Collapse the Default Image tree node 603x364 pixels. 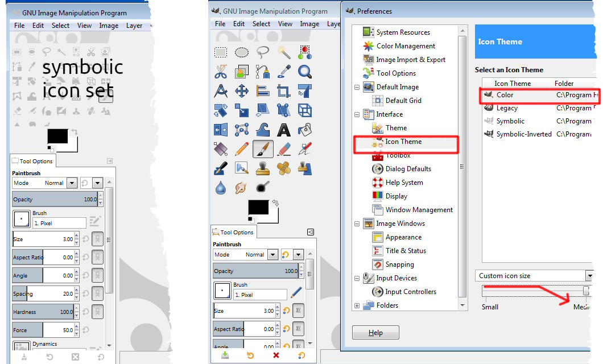point(357,87)
